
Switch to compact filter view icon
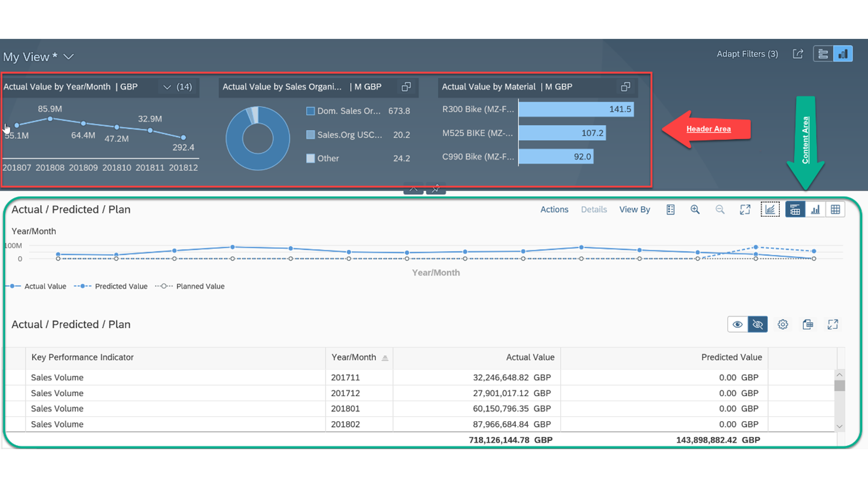click(823, 54)
